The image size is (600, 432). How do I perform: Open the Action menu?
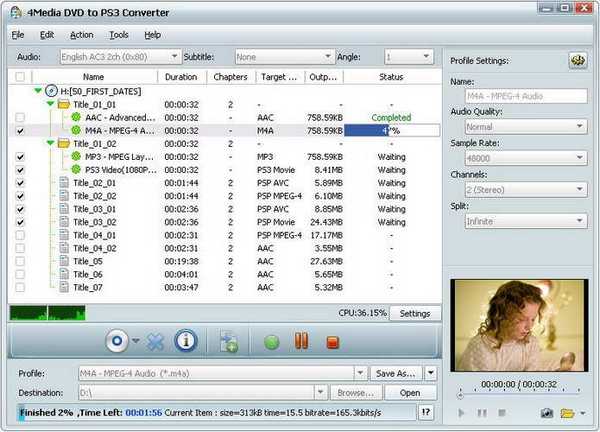click(x=82, y=35)
